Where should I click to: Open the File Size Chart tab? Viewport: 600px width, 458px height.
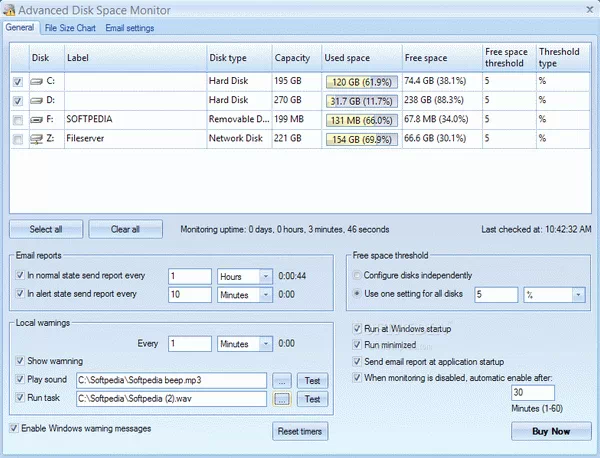(x=70, y=28)
